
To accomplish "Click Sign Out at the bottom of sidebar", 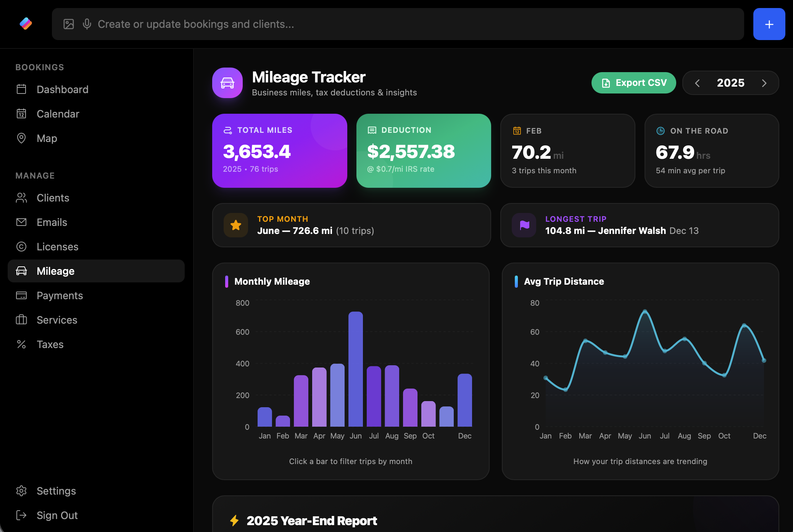I will pyautogui.click(x=57, y=515).
